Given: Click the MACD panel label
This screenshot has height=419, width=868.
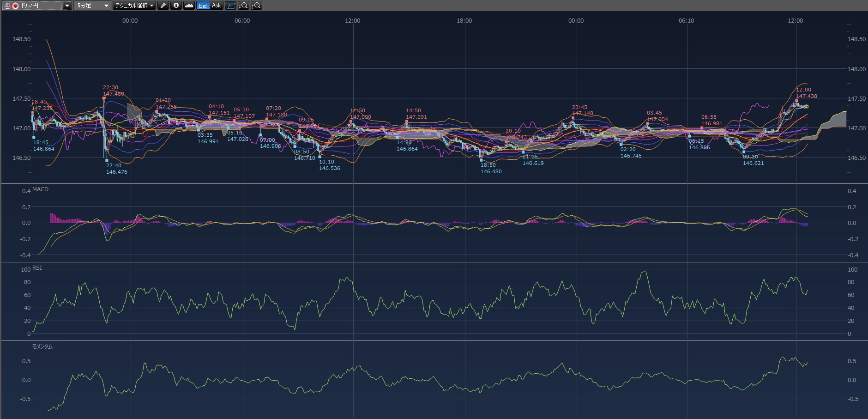Looking at the screenshot, I should tap(40, 189).
